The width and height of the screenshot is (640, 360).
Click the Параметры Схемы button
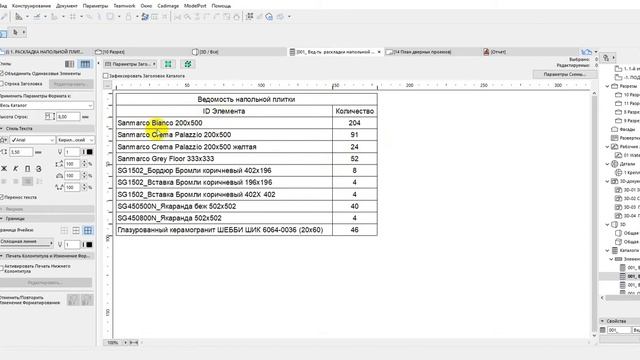pyautogui.click(x=564, y=74)
